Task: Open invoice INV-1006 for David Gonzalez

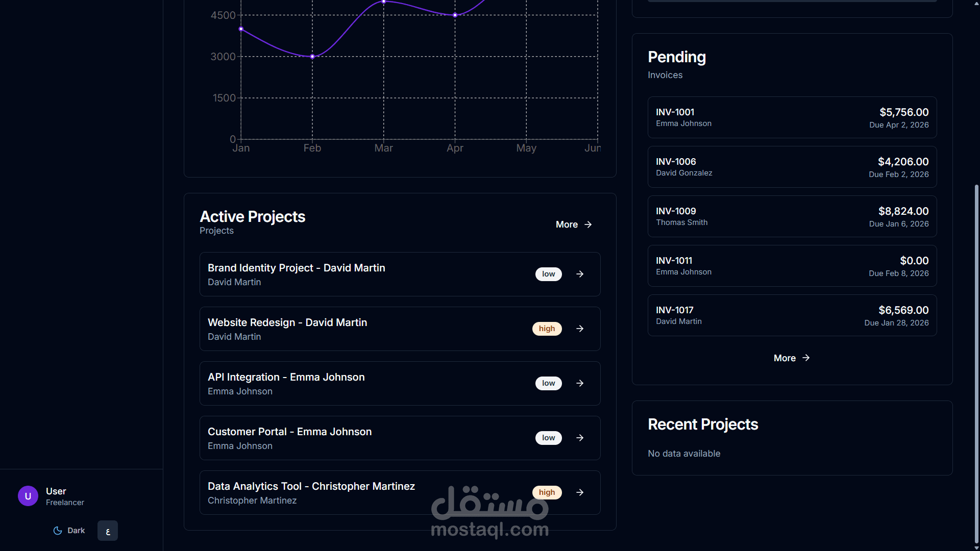Action: [x=792, y=167]
